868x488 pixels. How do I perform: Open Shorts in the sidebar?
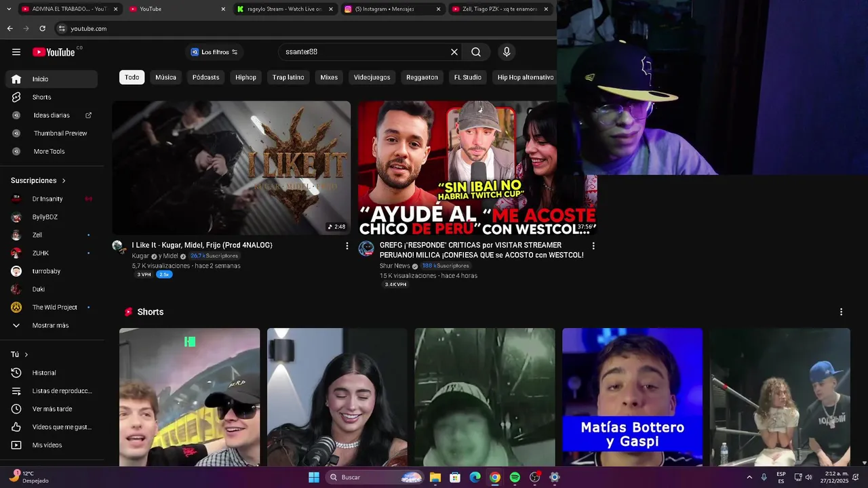tap(52, 97)
